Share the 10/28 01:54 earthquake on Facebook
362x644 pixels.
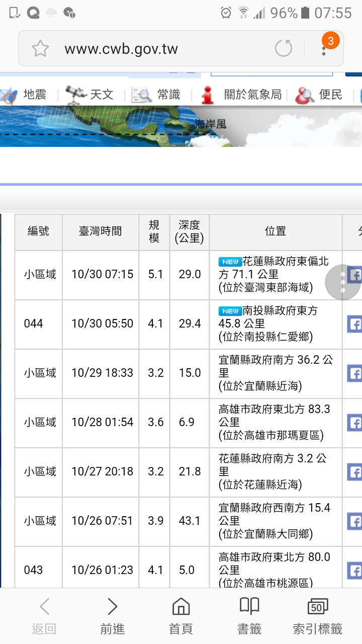[354, 423]
